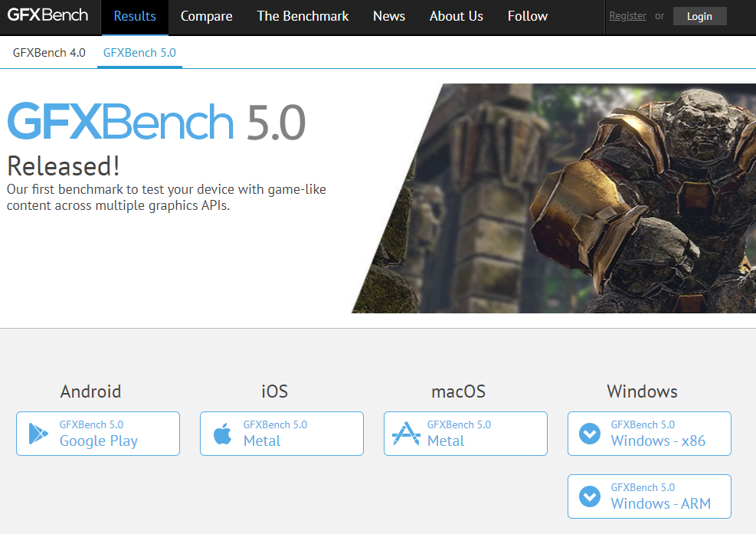Image resolution: width=756 pixels, height=534 pixels.
Task: Go to the News section
Action: point(389,17)
